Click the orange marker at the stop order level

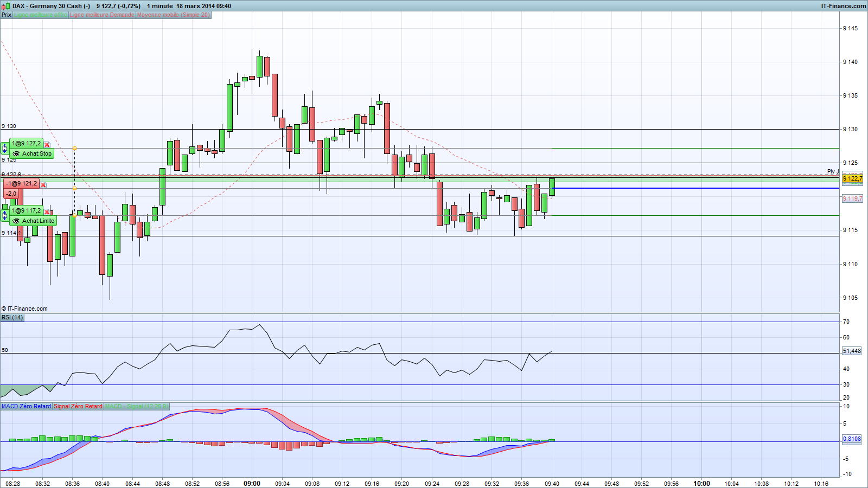click(x=74, y=148)
